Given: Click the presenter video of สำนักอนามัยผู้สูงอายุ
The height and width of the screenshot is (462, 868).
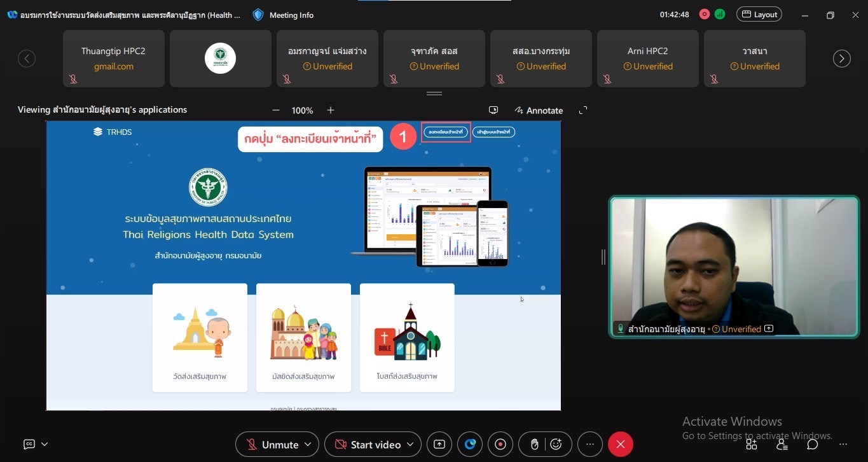Looking at the screenshot, I should tap(734, 266).
